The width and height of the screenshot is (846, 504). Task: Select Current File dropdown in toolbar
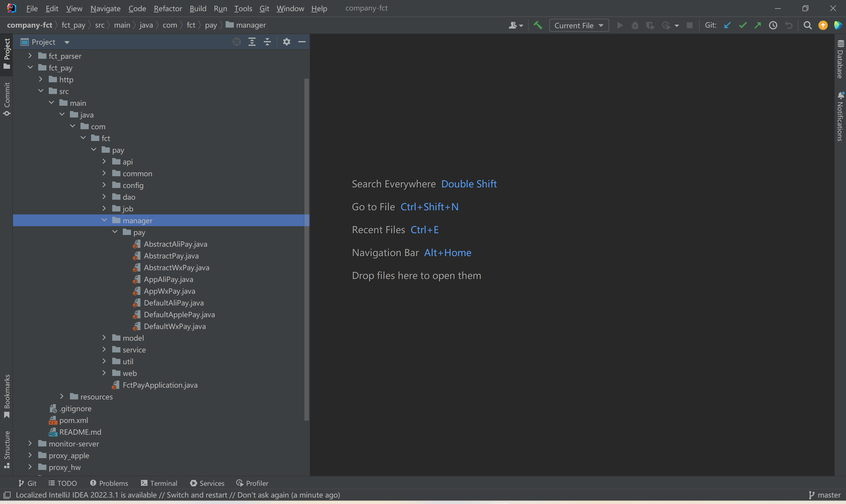pyautogui.click(x=578, y=25)
